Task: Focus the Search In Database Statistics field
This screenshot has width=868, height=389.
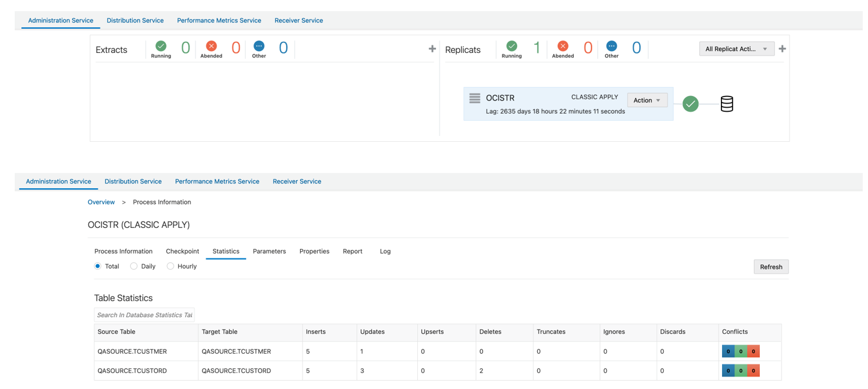Action: pos(144,315)
